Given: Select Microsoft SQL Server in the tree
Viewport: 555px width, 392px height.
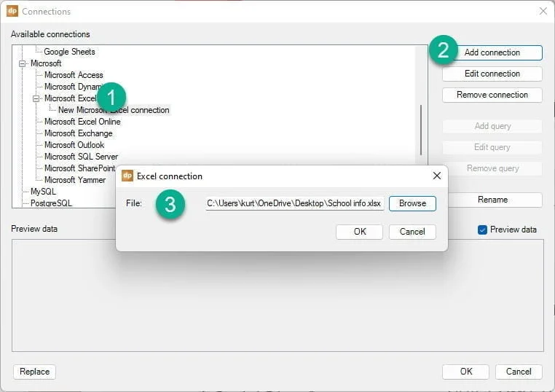Looking at the screenshot, I should (x=81, y=157).
